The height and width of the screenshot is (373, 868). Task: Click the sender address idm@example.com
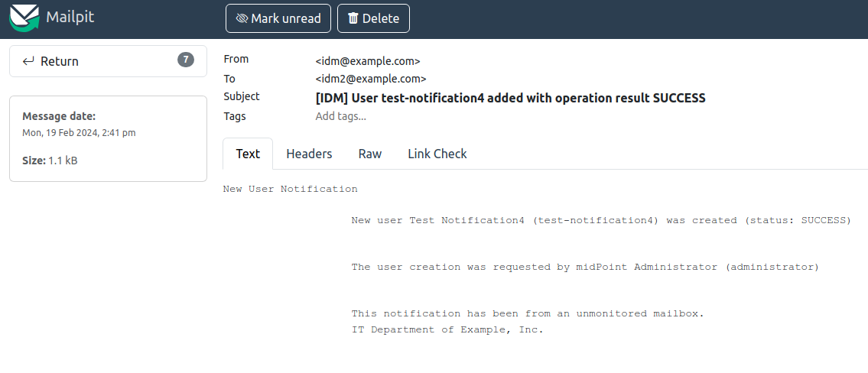(368, 61)
